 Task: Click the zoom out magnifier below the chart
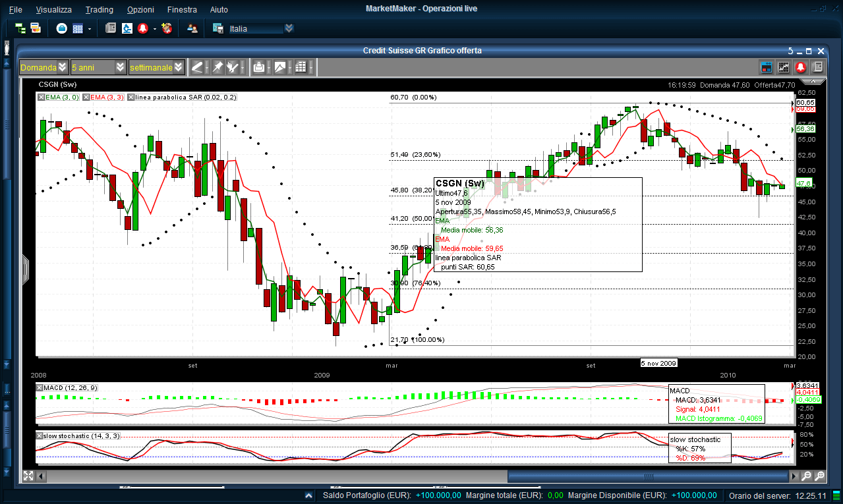807,476
